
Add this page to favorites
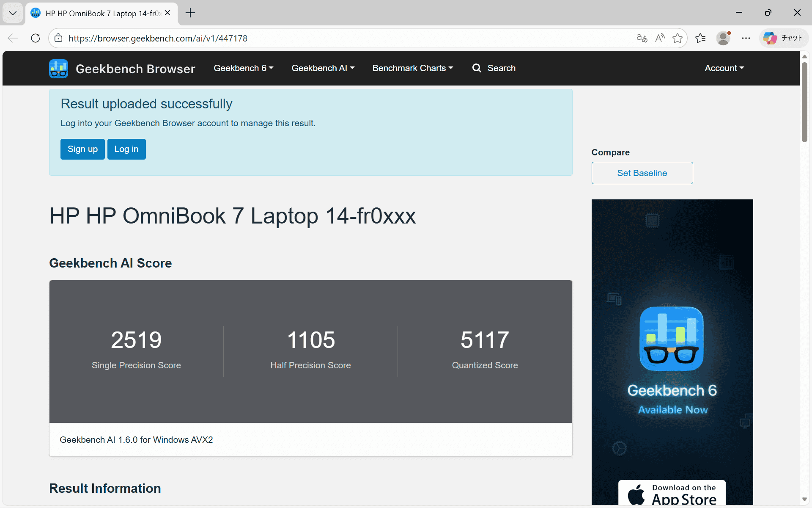point(678,38)
